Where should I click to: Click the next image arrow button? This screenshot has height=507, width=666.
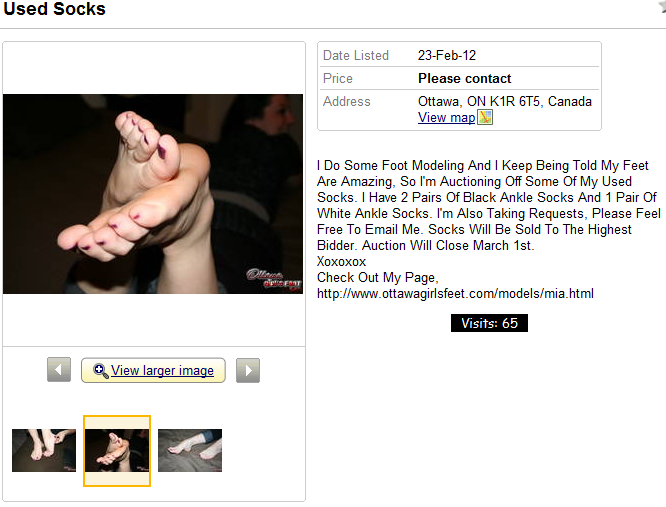[x=248, y=370]
